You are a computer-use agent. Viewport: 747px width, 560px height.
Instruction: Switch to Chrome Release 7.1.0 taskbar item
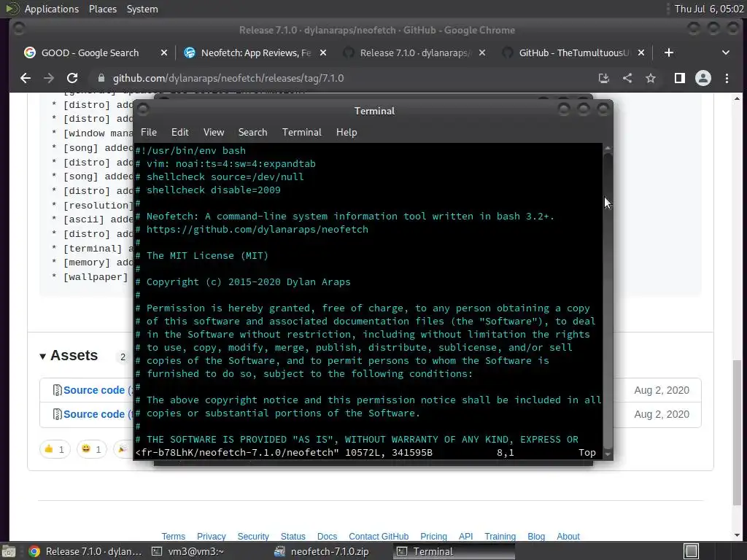coord(85,551)
